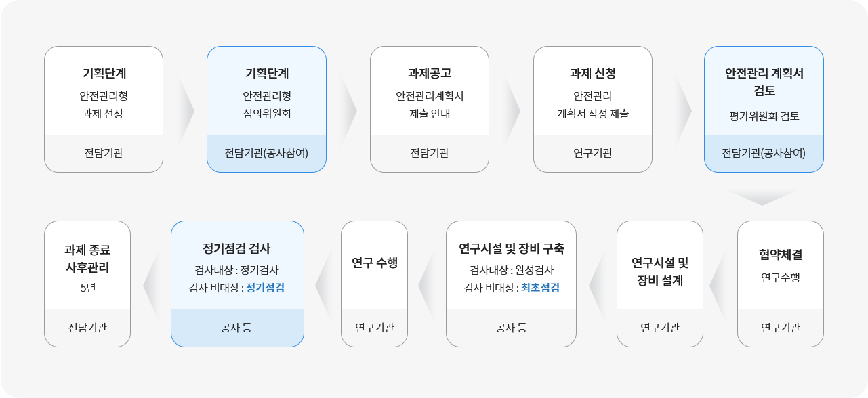Image resolution: width=868 pixels, height=398 pixels.
Task: Click the 안전관리 계획서 검토 heading
Action: tap(764, 81)
